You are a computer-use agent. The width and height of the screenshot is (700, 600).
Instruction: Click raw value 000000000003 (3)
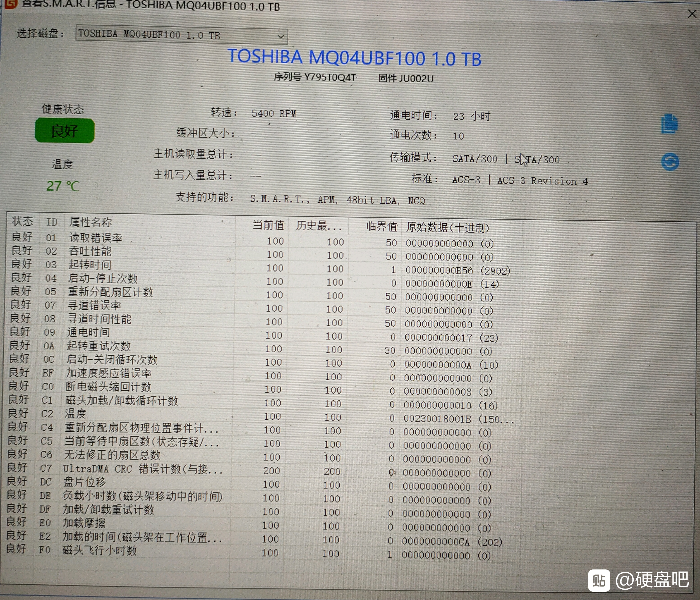point(448,392)
